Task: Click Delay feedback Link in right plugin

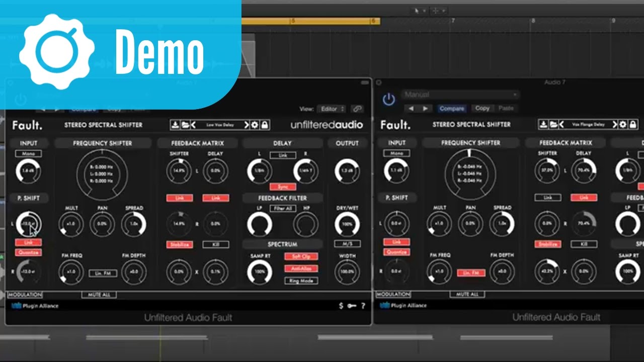Action: tap(584, 198)
